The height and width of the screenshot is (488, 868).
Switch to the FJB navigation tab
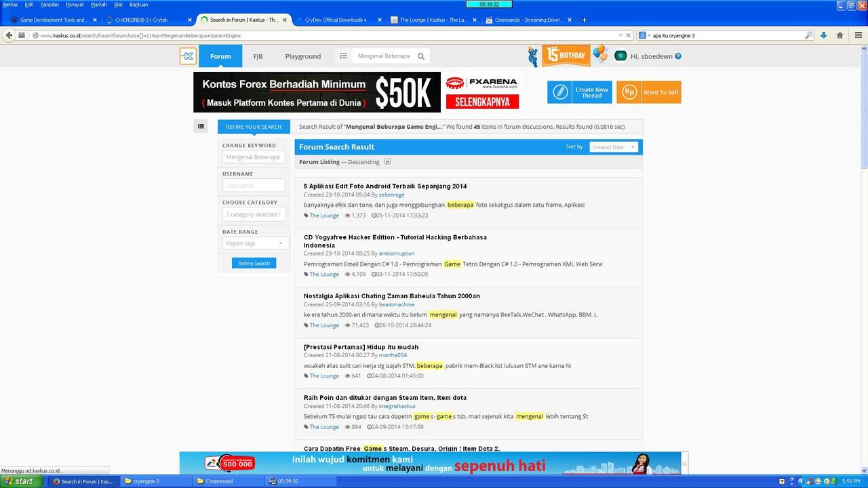pos(258,56)
